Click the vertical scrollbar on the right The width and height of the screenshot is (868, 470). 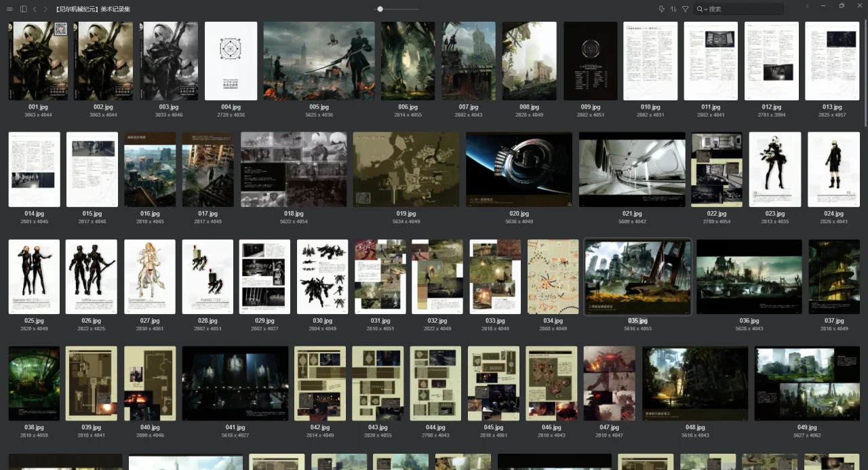tap(865, 75)
